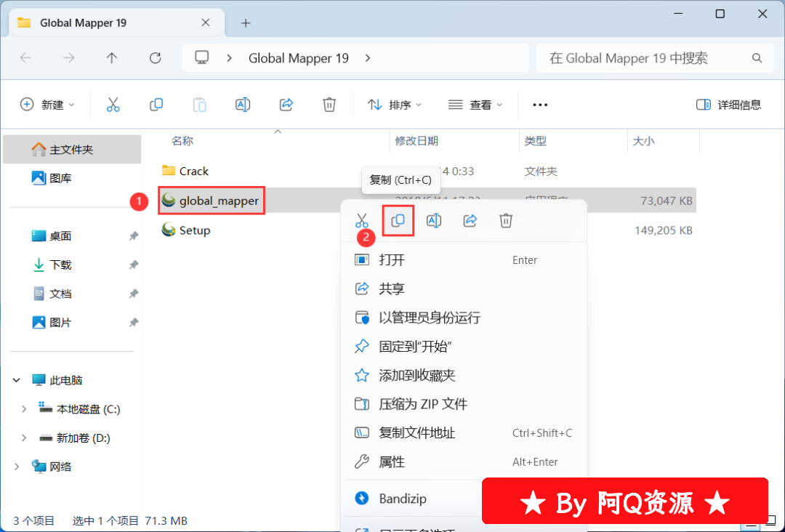Choose 压缩为 ZIP 文件 from the context menu
The image size is (785, 532).
pos(464,404)
